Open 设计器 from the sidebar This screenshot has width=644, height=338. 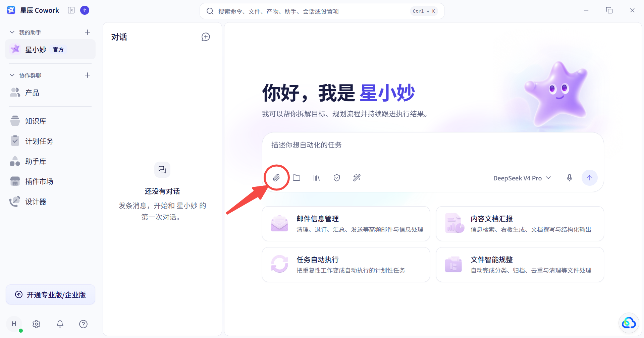50,202
